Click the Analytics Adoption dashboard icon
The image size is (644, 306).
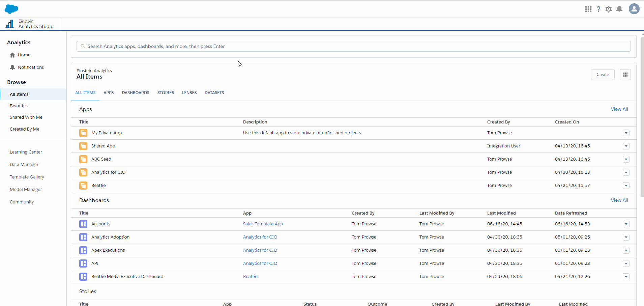click(x=83, y=237)
